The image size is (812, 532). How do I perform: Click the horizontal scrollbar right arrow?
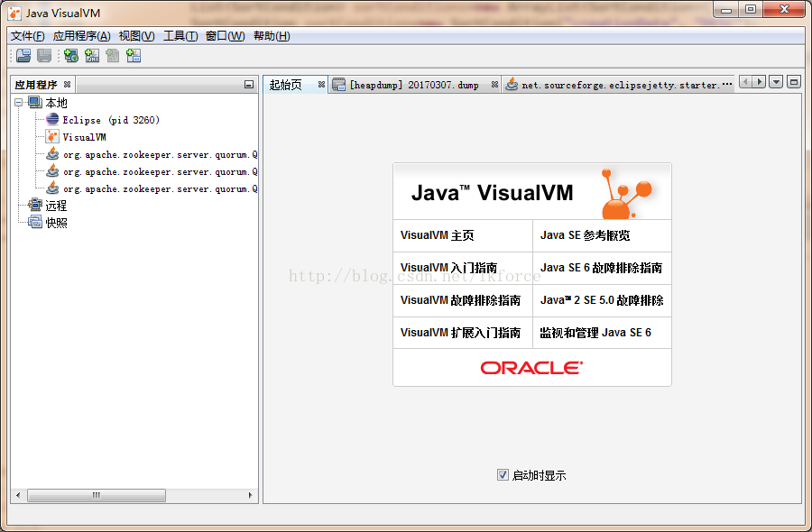(250, 495)
